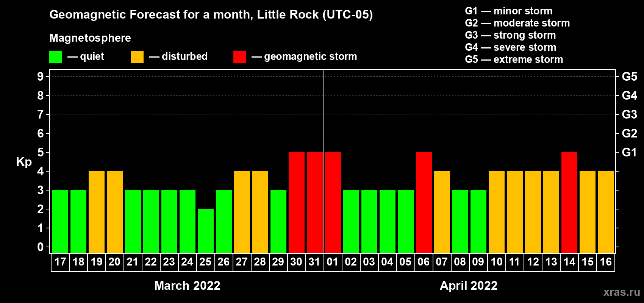This screenshot has width=644, height=303.
Task: Click the date label 17
Action: (60, 262)
